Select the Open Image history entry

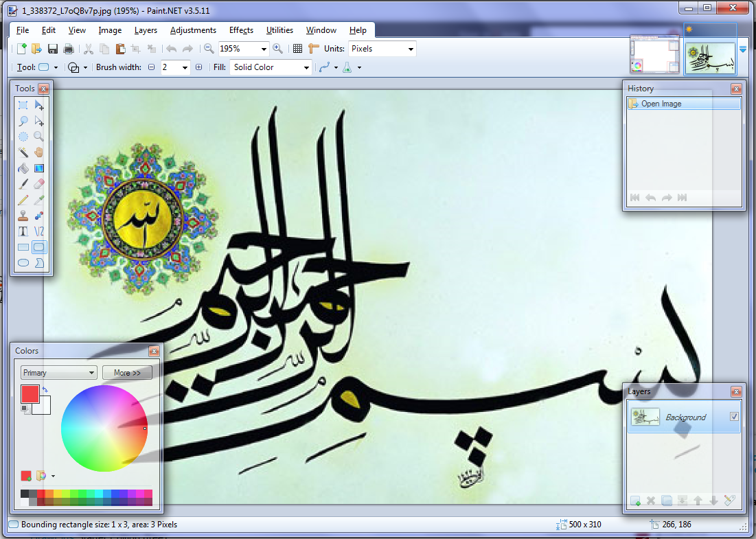(684, 104)
